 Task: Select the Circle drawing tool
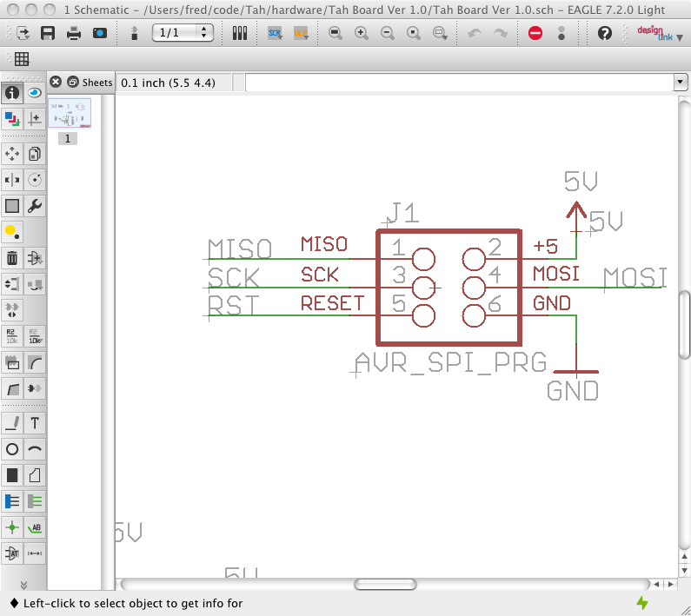coord(12,449)
